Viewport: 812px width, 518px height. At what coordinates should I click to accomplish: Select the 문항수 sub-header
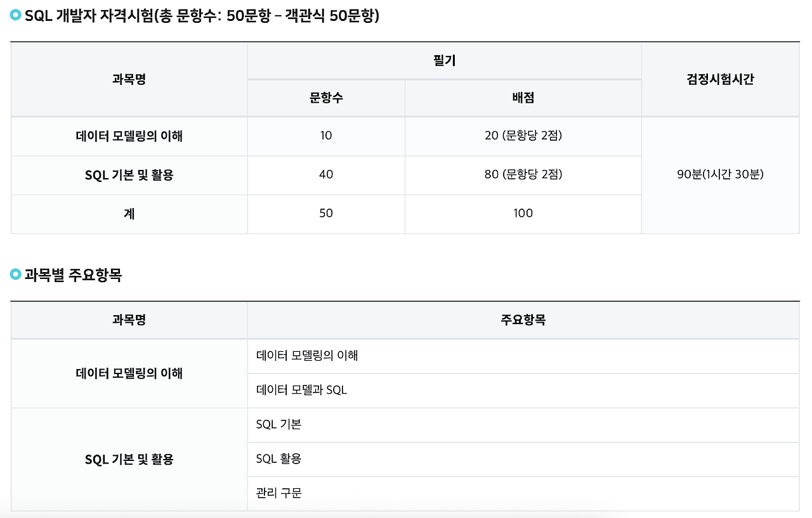click(326, 98)
